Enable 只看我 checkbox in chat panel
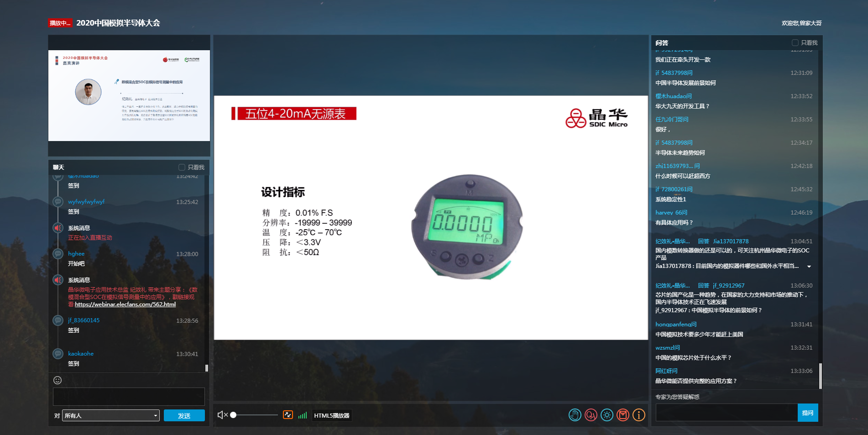 [x=182, y=167]
